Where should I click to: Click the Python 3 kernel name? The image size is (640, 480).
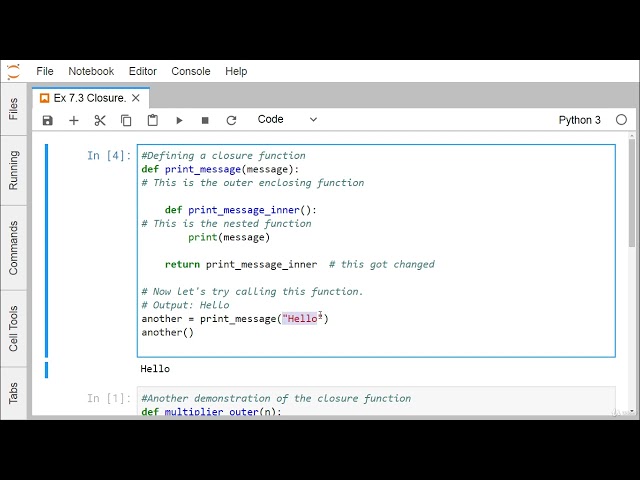click(580, 120)
